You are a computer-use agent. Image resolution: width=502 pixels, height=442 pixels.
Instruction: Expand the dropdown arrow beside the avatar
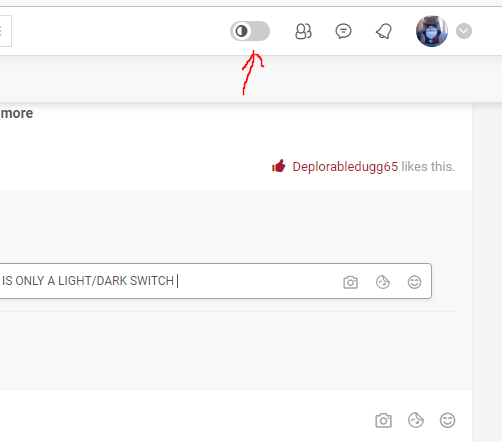click(x=464, y=31)
